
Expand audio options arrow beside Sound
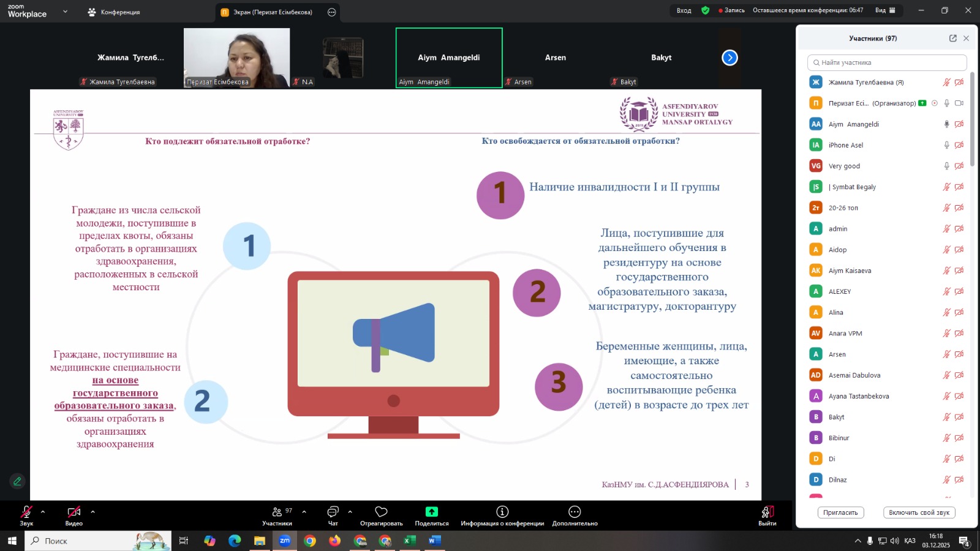pos(43,511)
